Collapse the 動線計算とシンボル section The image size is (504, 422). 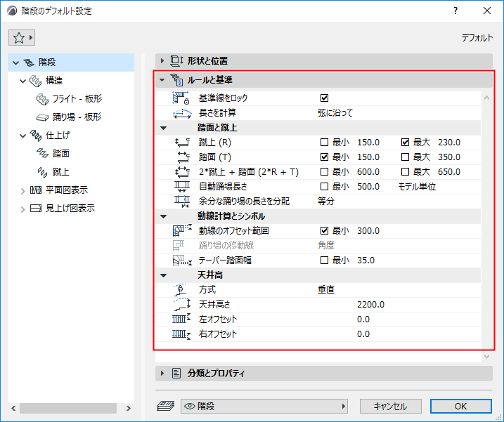tap(164, 216)
